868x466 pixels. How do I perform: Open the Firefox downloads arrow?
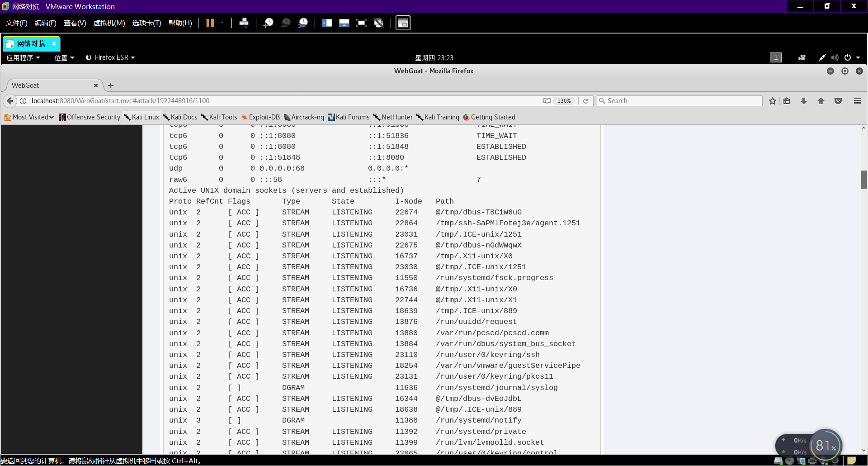pos(804,101)
